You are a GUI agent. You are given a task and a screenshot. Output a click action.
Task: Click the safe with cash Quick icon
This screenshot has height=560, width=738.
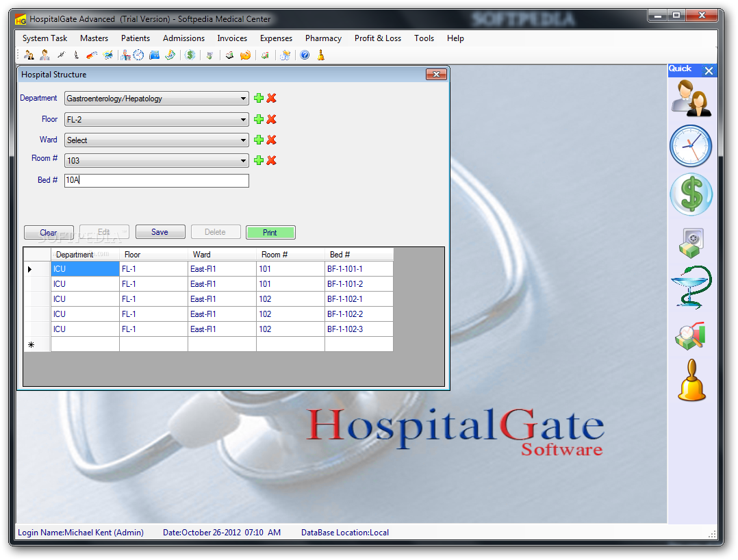click(691, 243)
